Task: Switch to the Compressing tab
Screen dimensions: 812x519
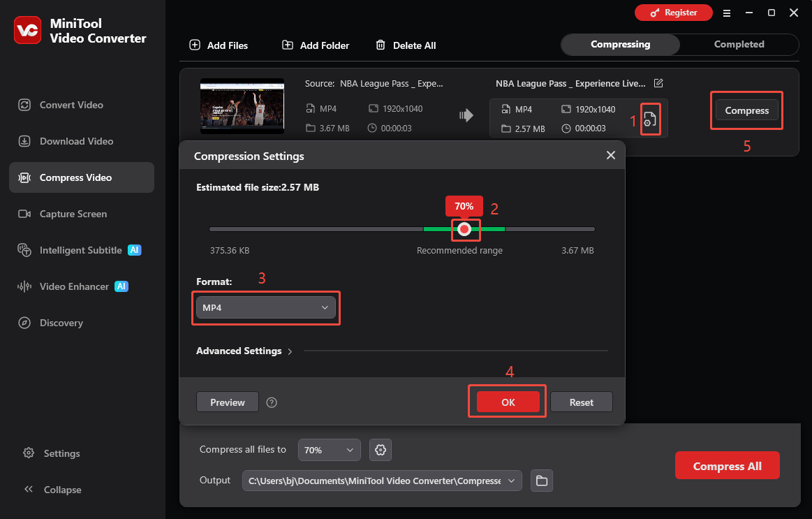Action: (621, 45)
